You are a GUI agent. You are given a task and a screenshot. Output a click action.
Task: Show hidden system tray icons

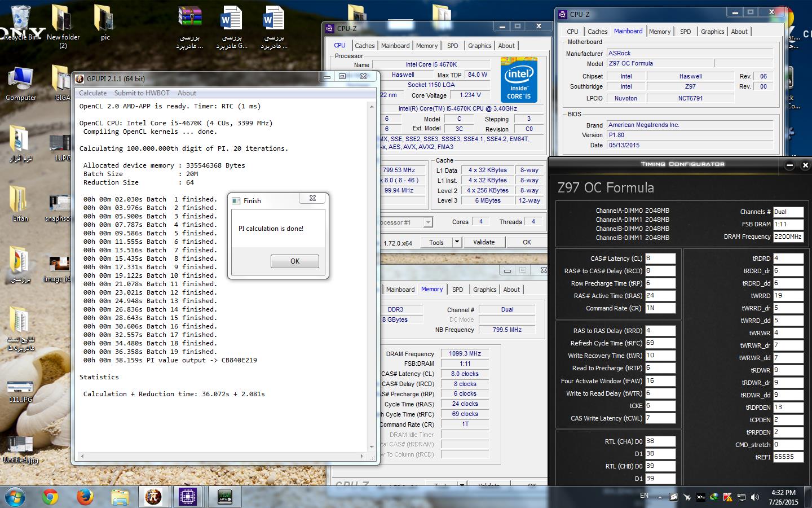coord(660,497)
